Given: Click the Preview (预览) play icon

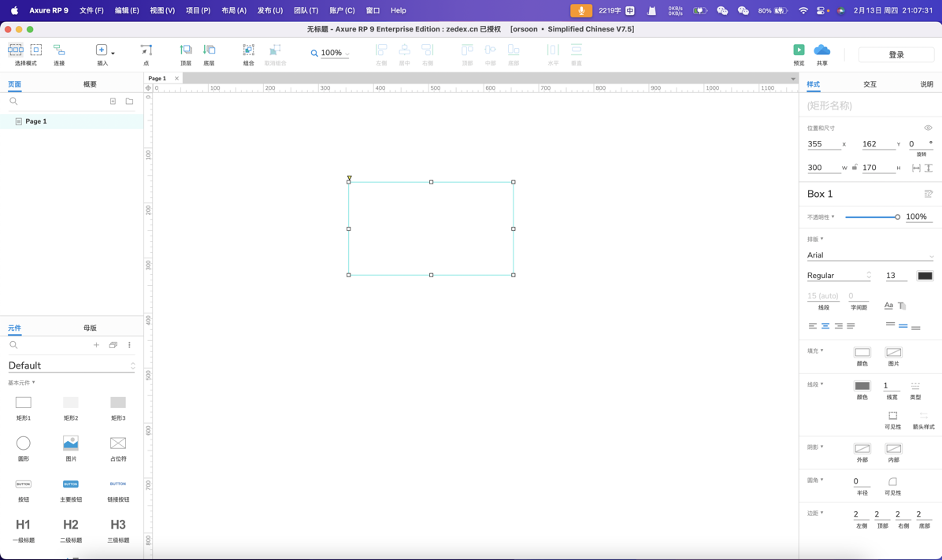Looking at the screenshot, I should 799,50.
